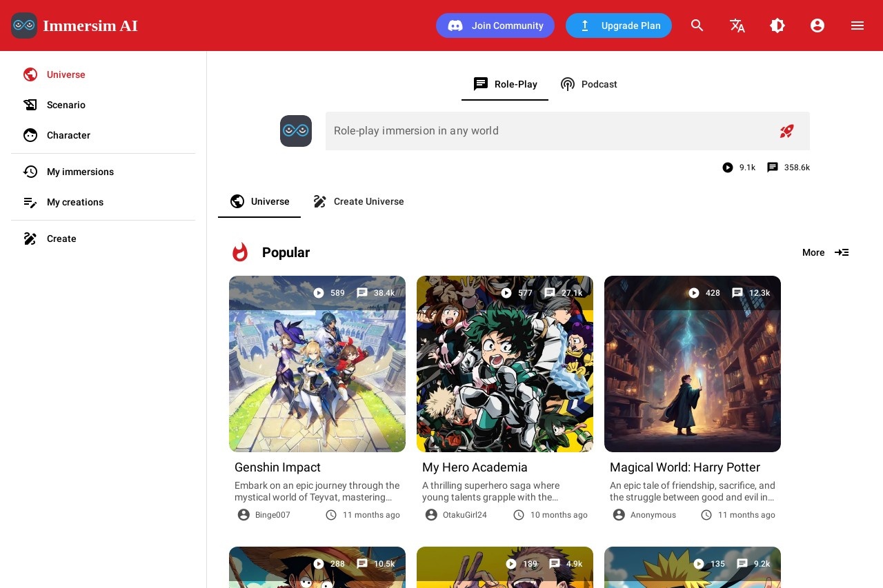
Task: Open the second-row card with 288 plays
Action: pos(317,567)
